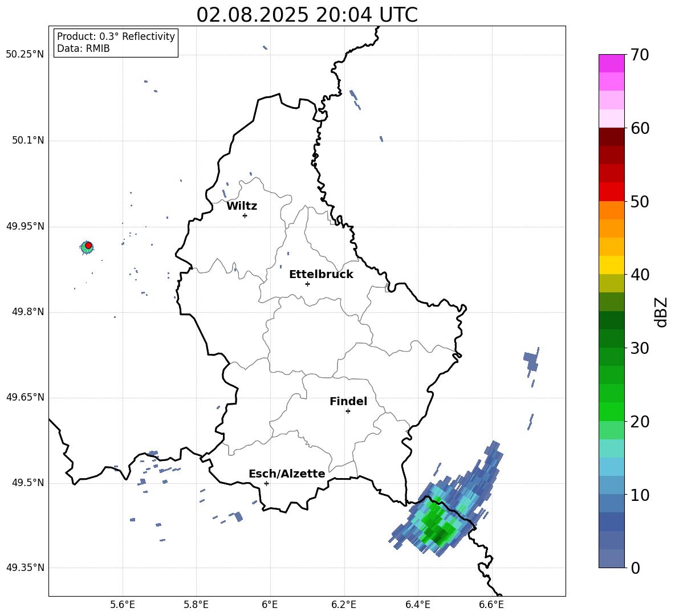Click the 6.6°E longitude label

coord(491,605)
